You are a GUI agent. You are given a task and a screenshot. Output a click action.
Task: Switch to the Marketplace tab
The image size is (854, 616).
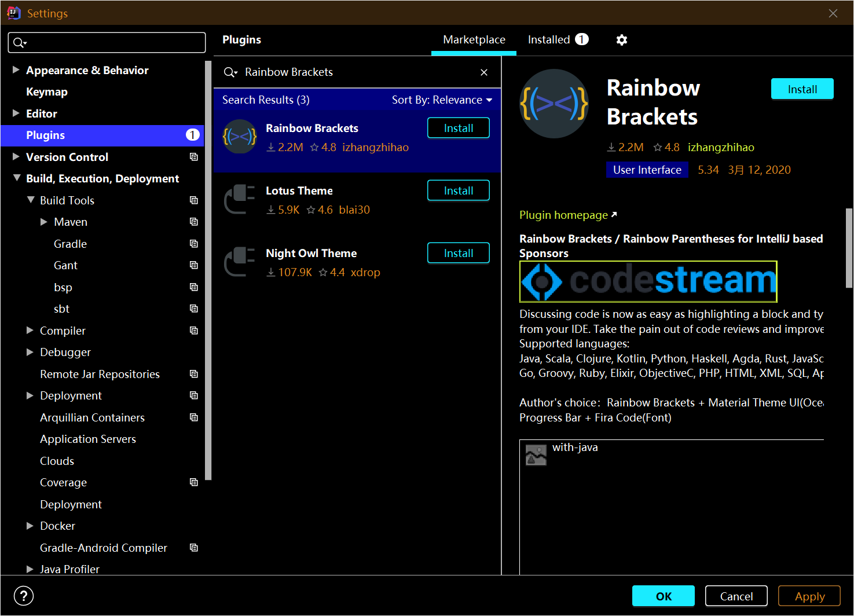click(474, 39)
